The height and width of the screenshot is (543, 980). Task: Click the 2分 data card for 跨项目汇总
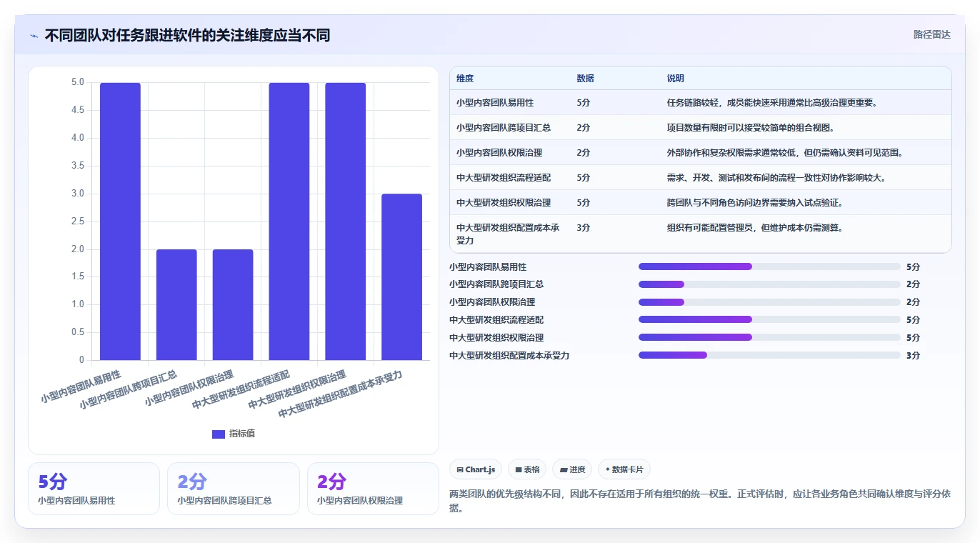tap(234, 489)
